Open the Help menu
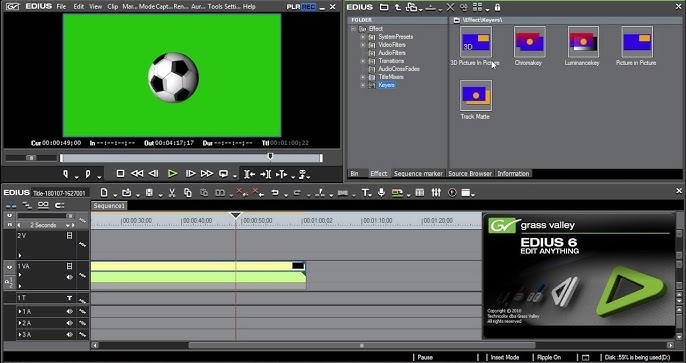This screenshot has height=363, width=686. [x=249, y=7]
